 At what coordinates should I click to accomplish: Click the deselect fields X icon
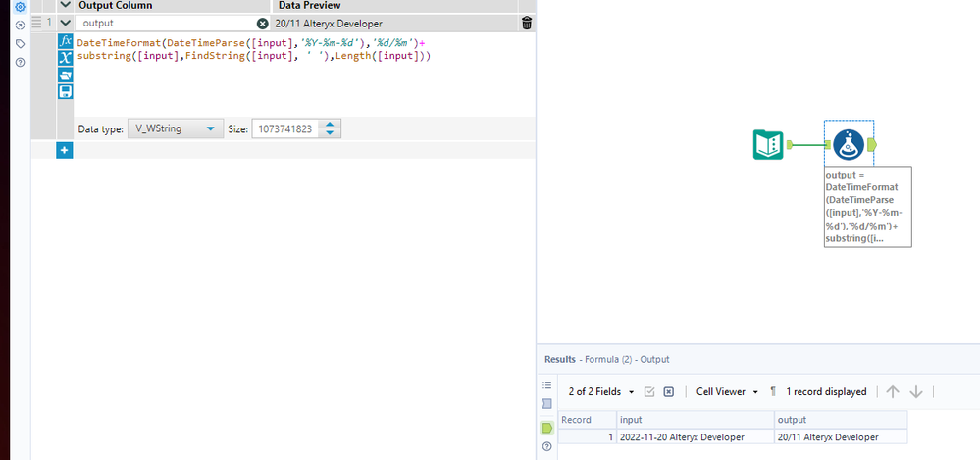(x=668, y=392)
